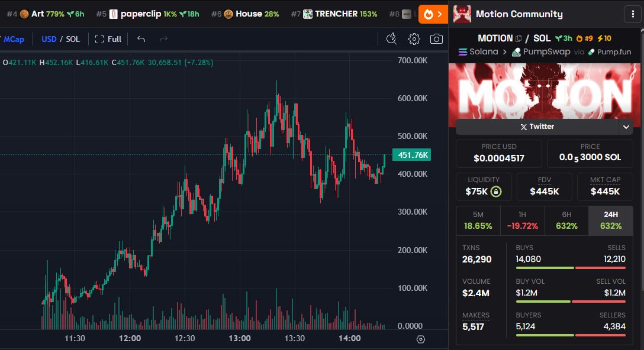
Task: Click the SELLS 12,210 value
Action: click(614, 260)
